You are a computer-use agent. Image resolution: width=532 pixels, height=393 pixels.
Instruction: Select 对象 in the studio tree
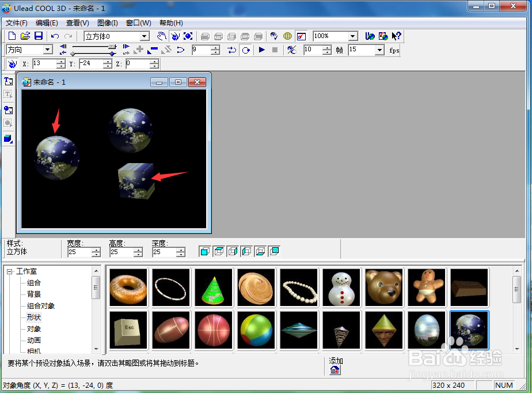[34, 329]
